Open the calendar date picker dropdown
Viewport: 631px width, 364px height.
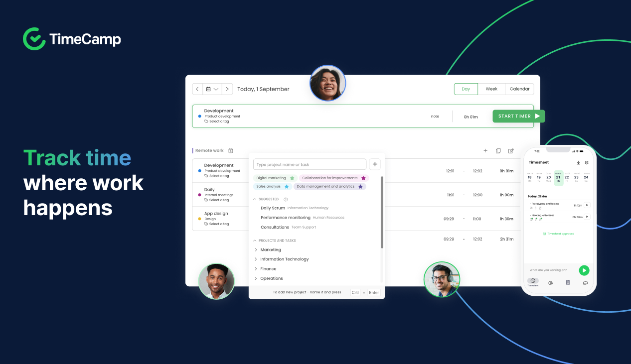[x=212, y=89]
